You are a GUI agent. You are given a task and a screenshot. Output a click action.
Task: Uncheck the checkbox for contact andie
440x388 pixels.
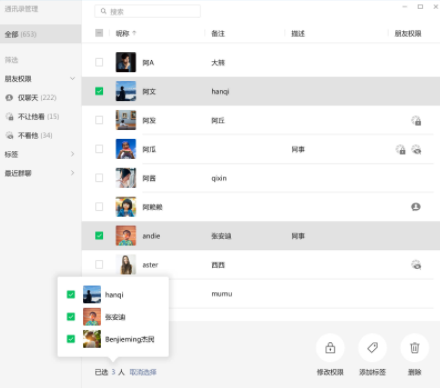click(99, 236)
